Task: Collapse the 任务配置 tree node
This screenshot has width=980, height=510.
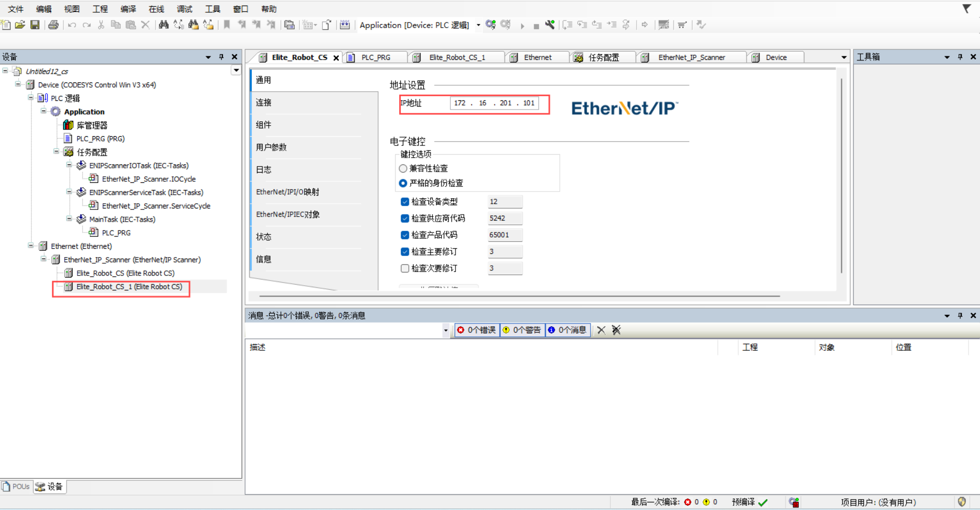Action: tap(56, 152)
